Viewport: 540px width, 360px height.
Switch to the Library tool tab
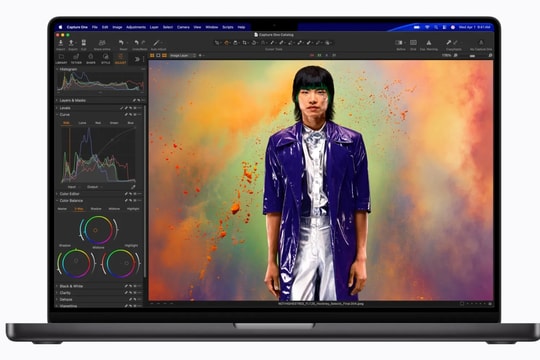click(61, 59)
